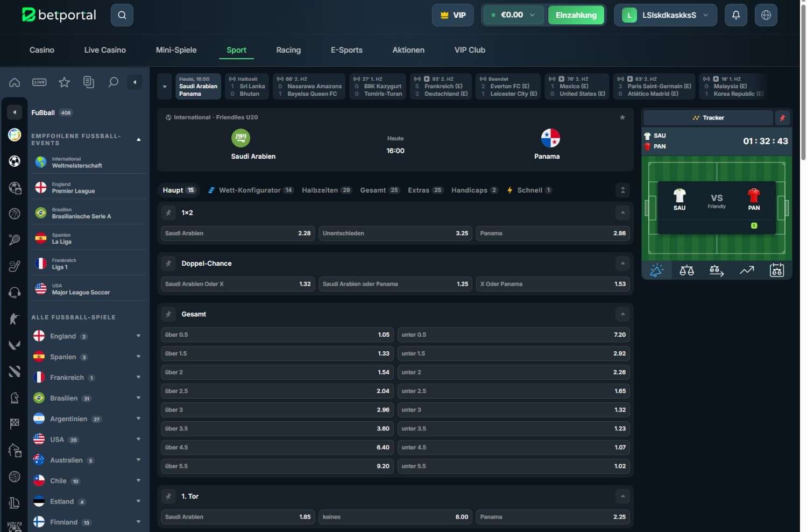
Task: Select tracker pitch animation icon
Action: (x=656, y=271)
